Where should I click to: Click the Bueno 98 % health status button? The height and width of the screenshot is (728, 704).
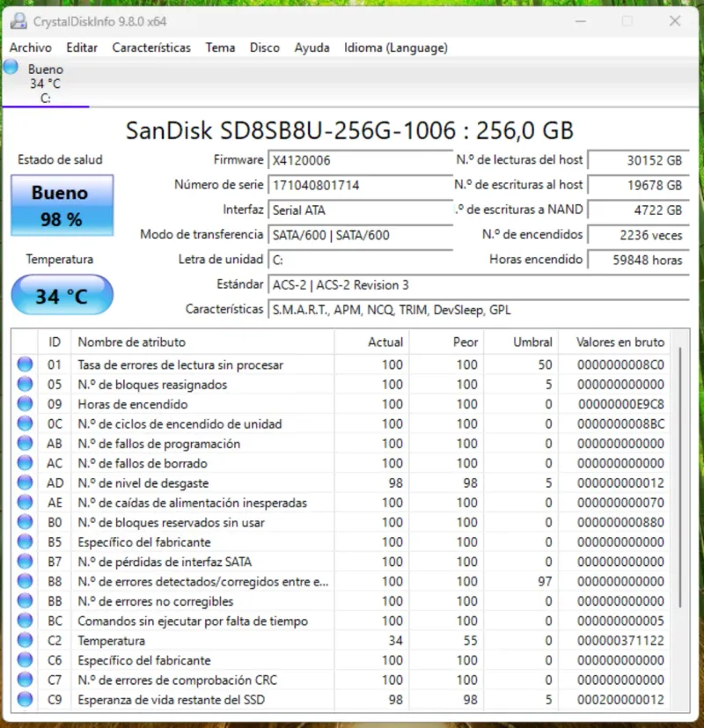click(62, 205)
